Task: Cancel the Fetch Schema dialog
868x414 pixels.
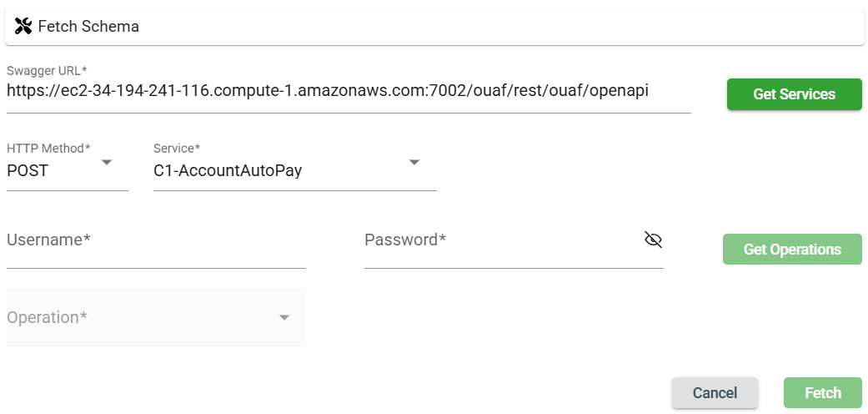Action: point(715,393)
